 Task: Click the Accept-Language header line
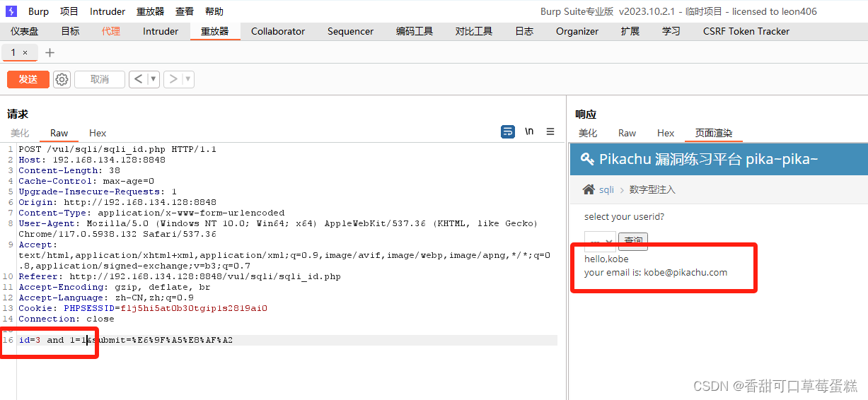pyautogui.click(x=106, y=298)
